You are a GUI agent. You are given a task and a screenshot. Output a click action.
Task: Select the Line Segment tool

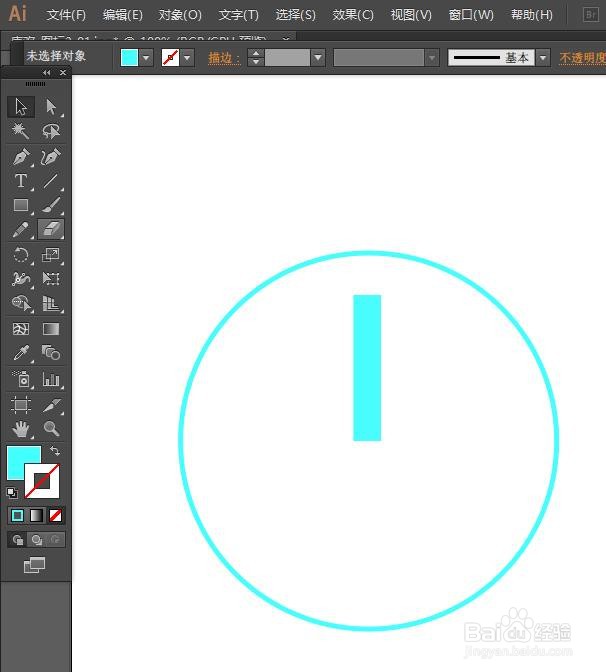(x=51, y=181)
